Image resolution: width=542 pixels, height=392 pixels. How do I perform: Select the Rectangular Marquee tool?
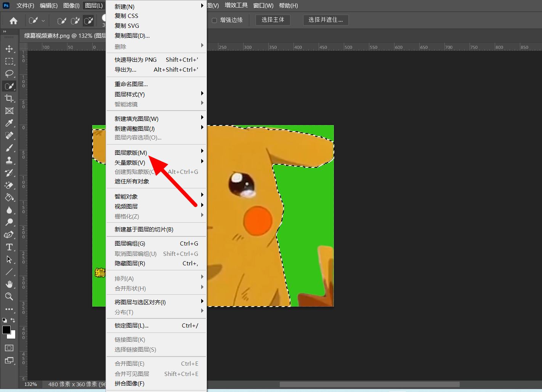(x=9, y=61)
